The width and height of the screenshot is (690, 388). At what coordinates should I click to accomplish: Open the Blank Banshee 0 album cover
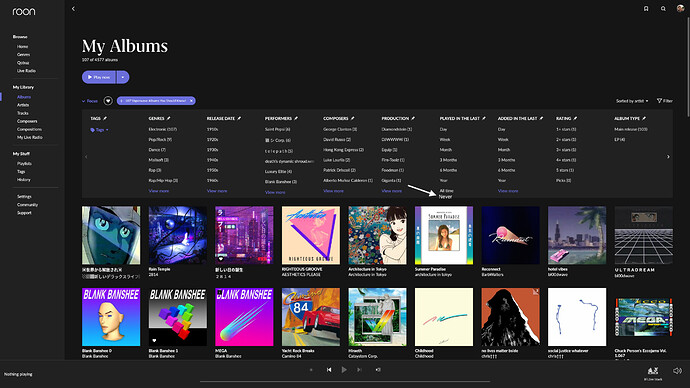[111, 317]
